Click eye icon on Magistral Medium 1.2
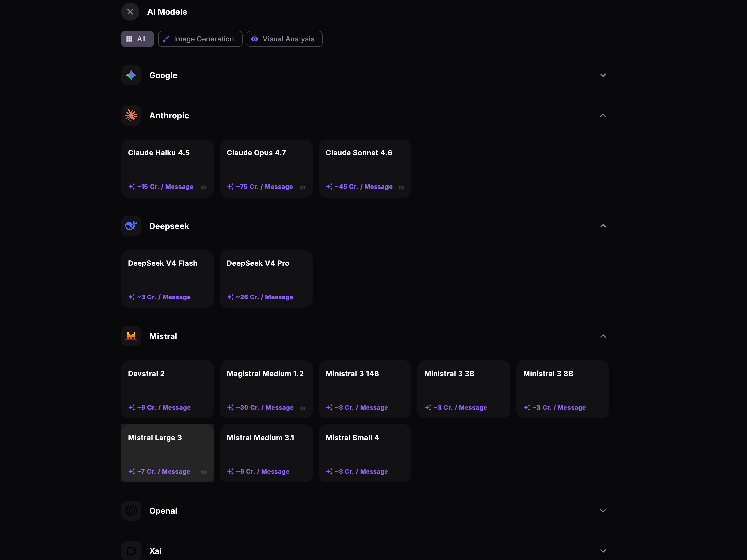Image resolution: width=747 pixels, height=560 pixels. pyautogui.click(x=303, y=408)
